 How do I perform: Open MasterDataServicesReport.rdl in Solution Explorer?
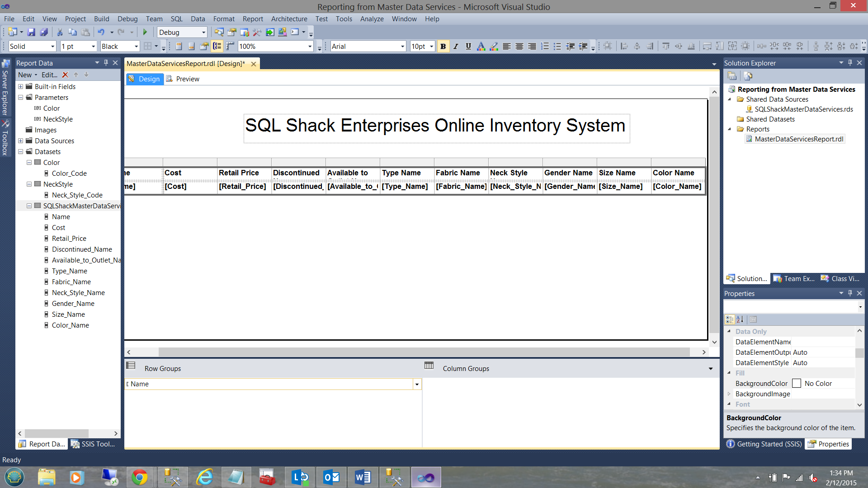(x=799, y=139)
